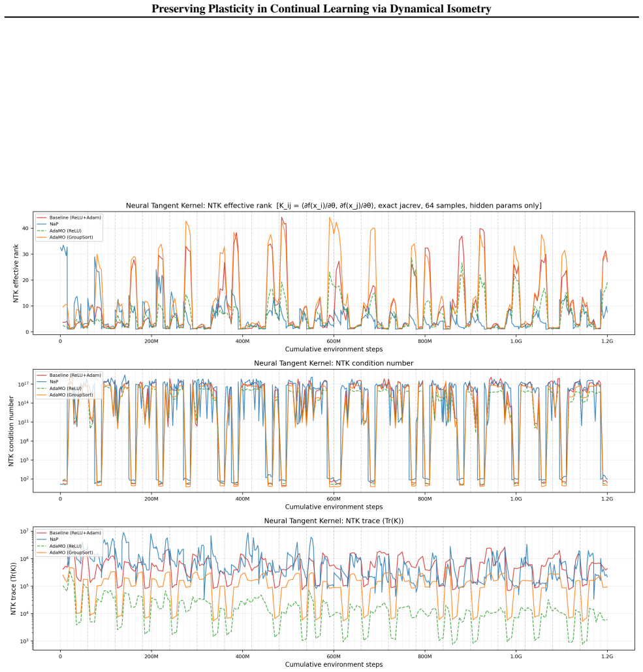
Task: Click 'Cumulative environment steps' under the effective rank chart
Action: pyautogui.click(x=334, y=349)
